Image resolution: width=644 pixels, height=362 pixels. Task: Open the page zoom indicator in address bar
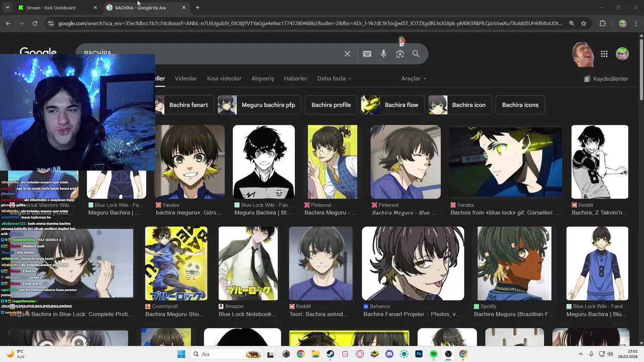(572, 23)
